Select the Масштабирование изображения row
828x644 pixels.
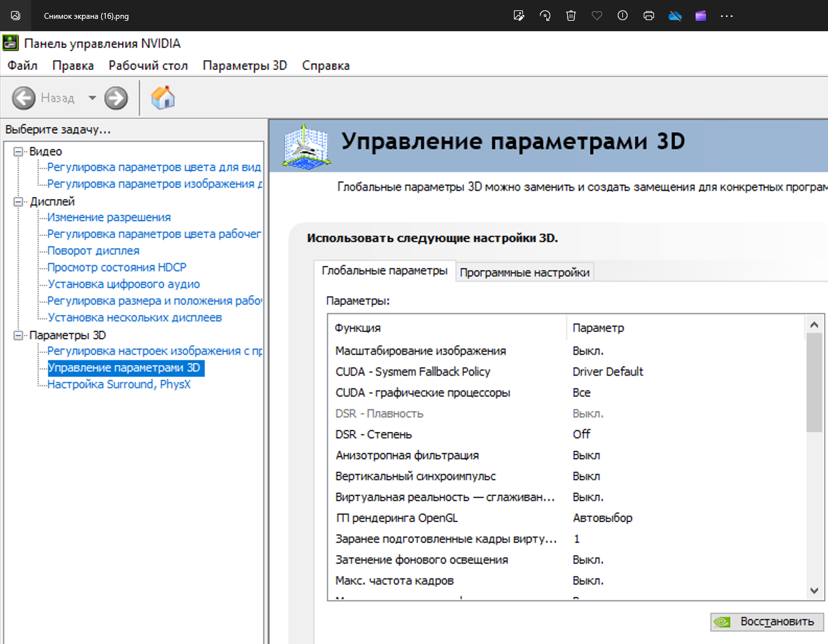pyautogui.click(x=567, y=351)
